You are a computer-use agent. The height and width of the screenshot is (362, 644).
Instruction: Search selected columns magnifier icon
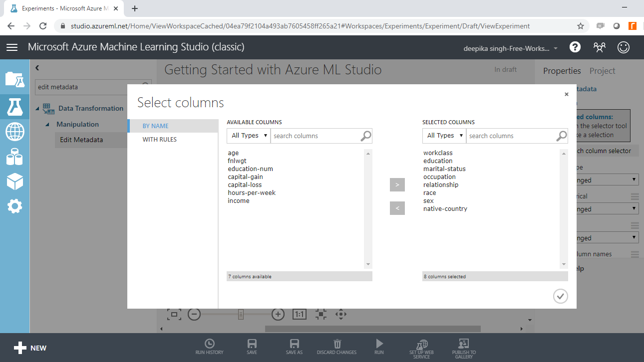562,136
